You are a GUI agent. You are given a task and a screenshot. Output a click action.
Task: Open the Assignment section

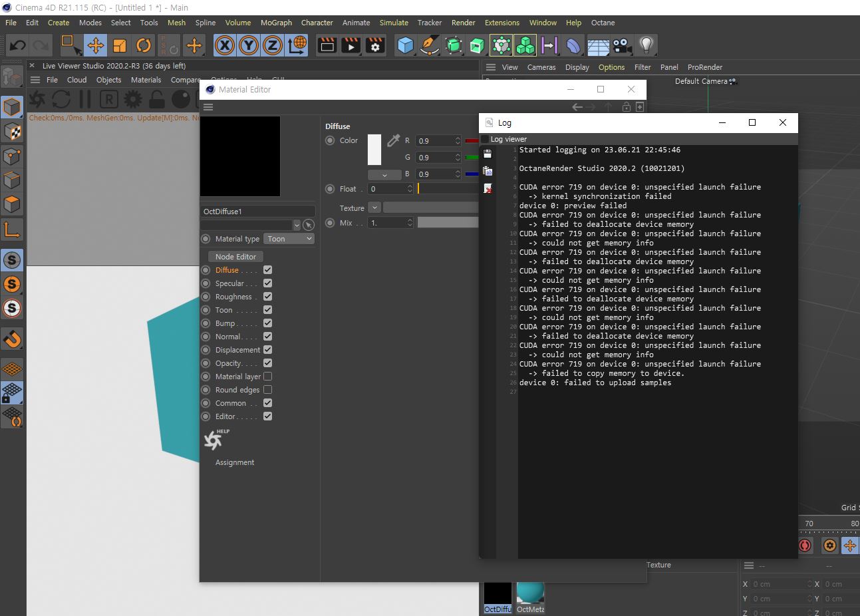click(235, 462)
